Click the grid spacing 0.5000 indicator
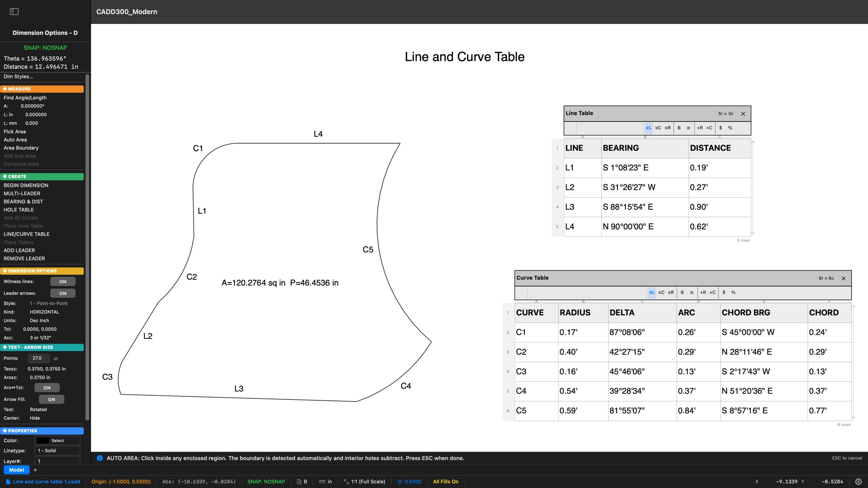Image resolution: width=868 pixels, height=488 pixels. 410,482
